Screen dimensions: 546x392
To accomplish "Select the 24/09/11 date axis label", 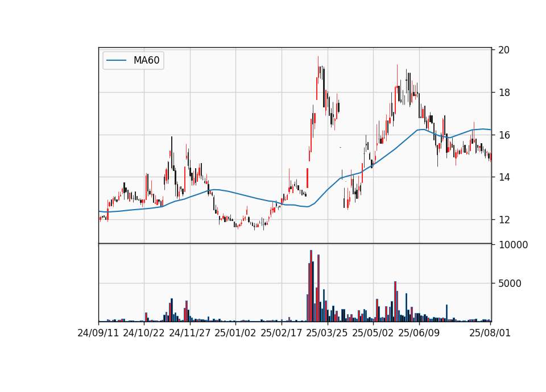I will tap(98, 333).
